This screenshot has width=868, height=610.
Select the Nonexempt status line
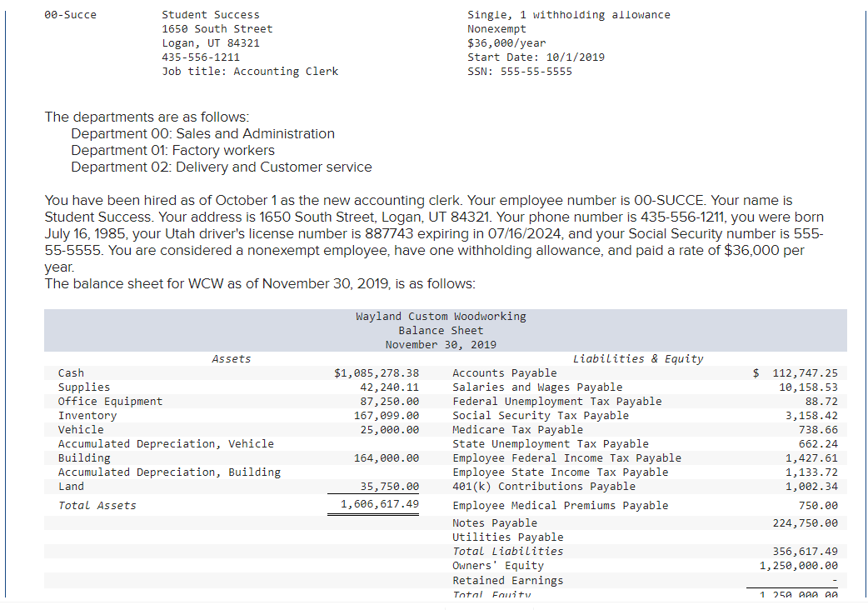[x=496, y=29]
